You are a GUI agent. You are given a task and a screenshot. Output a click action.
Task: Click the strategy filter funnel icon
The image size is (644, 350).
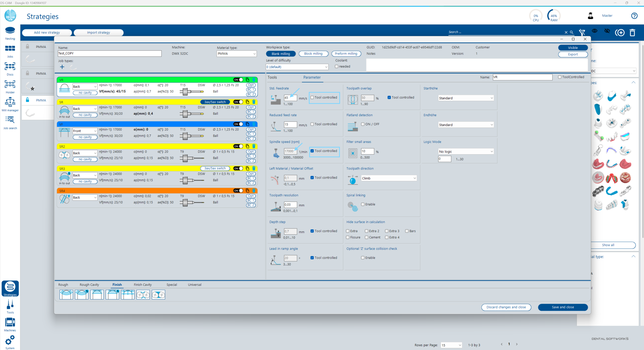click(x=582, y=32)
